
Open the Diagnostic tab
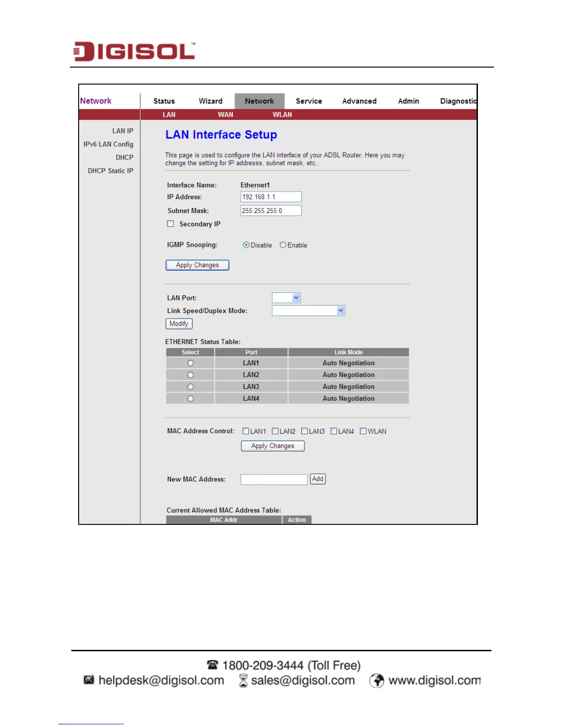click(458, 101)
